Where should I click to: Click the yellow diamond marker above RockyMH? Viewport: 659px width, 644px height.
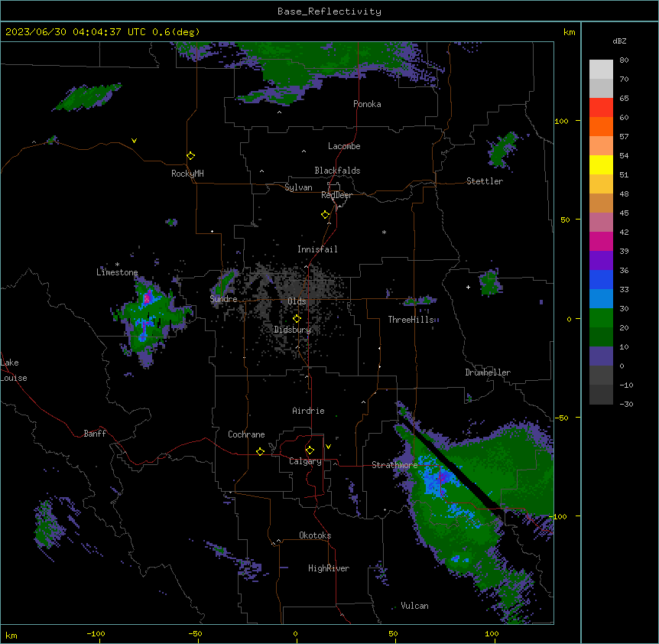191,156
